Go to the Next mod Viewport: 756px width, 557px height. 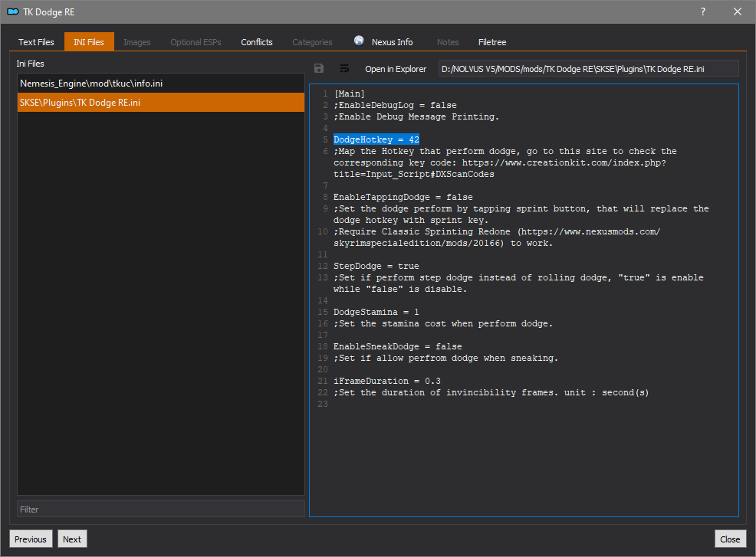click(x=72, y=539)
